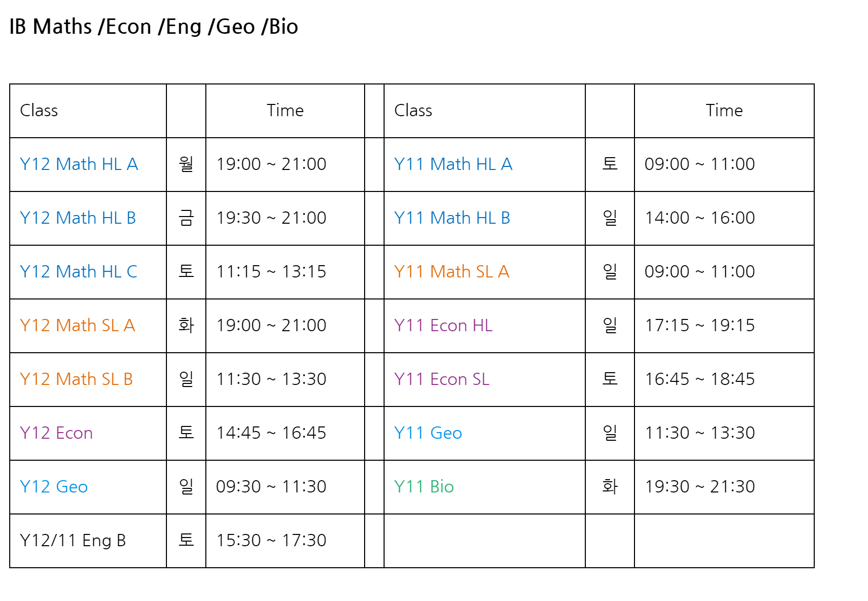Click the Y11 Bio class

(x=424, y=487)
